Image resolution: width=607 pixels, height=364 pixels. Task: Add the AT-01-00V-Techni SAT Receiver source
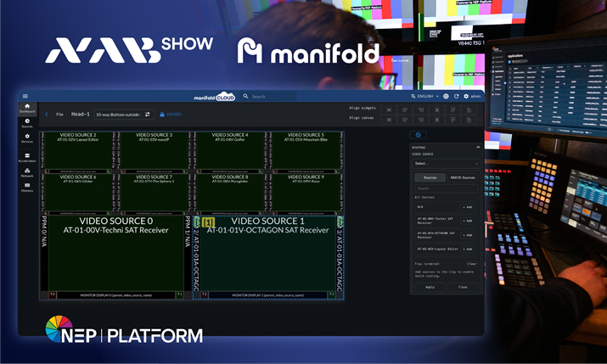coord(468,220)
